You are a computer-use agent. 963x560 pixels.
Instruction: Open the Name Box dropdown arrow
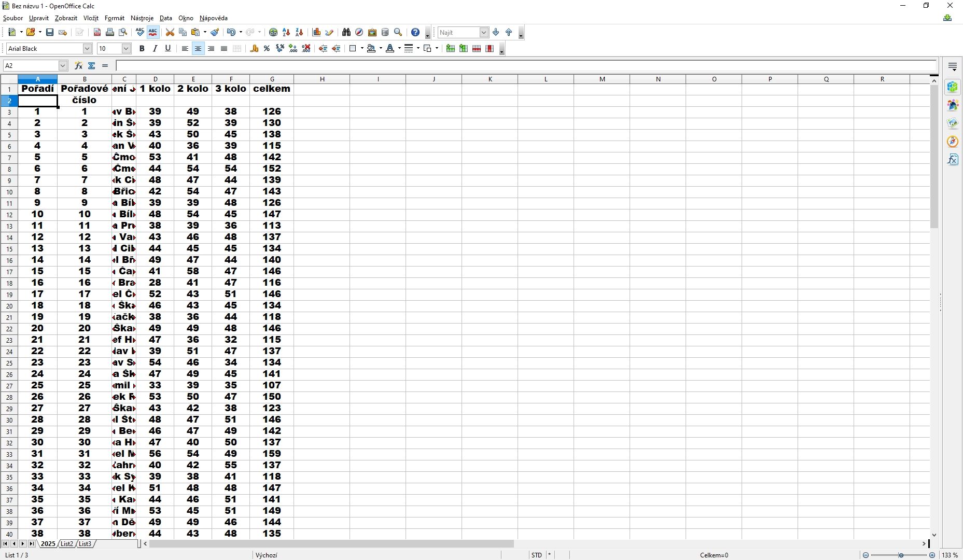coord(63,65)
